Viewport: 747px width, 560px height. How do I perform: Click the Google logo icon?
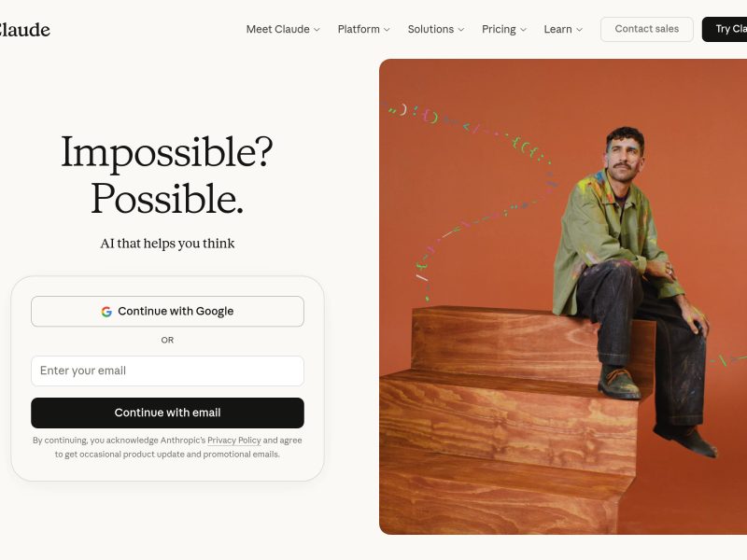(x=106, y=312)
